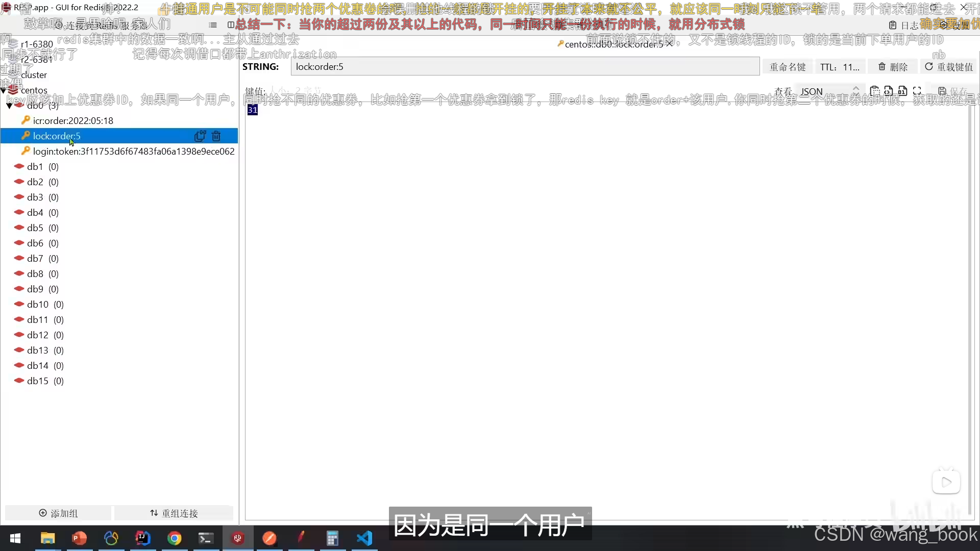Click the copy value to clipboard icon

[x=875, y=91]
